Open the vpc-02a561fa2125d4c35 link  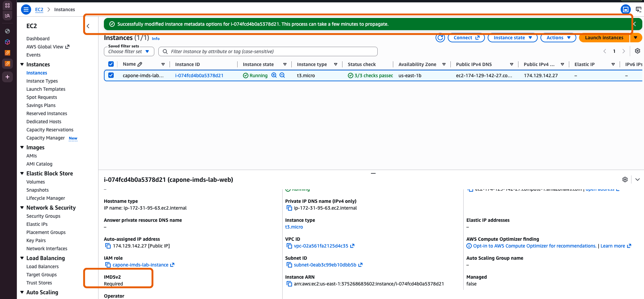[x=321, y=246]
